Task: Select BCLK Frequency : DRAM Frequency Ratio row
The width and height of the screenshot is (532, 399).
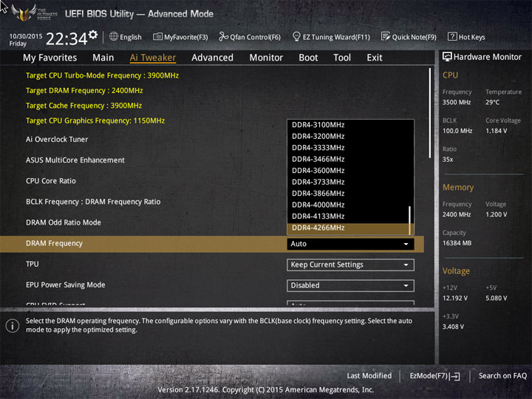Action: click(x=93, y=202)
